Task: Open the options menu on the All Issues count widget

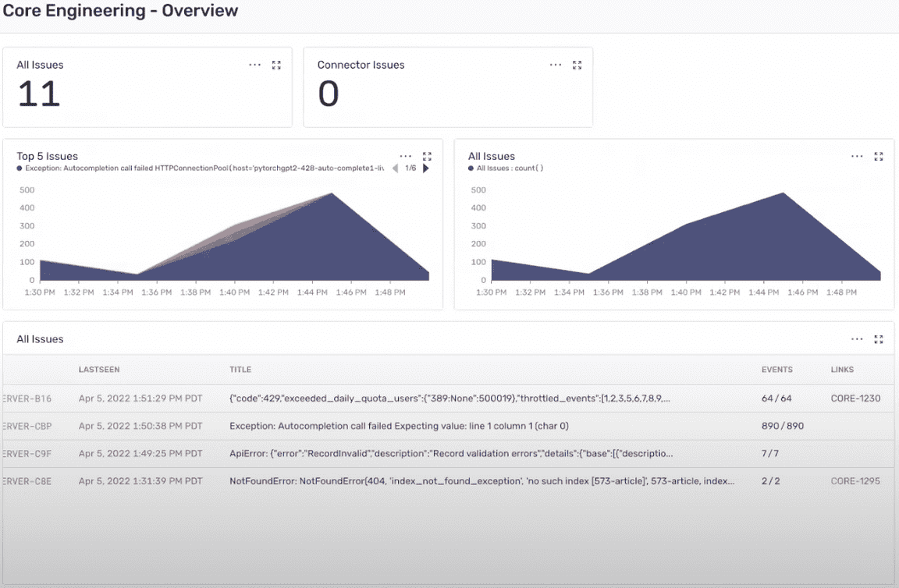Action: (x=254, y=65)
